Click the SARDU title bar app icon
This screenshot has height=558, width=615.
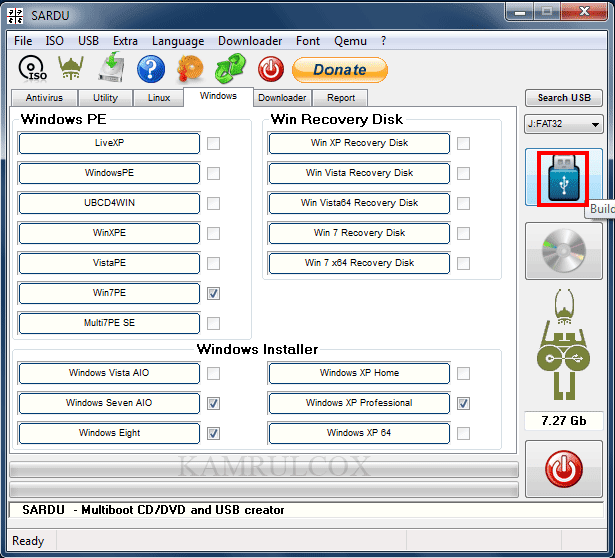tap(15, 16)
